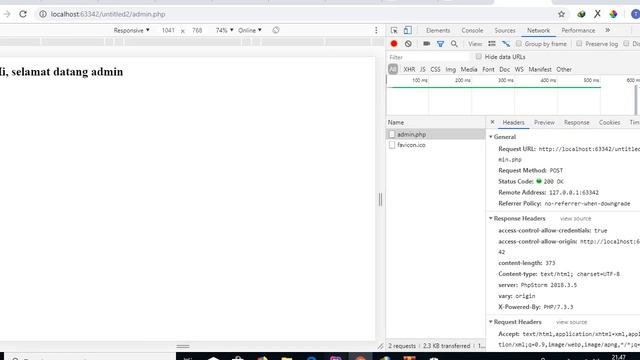Rotate the device orientation icon
Image resolution: width=640 pixels, height=360 pixels.
click(x=276, y=30)
